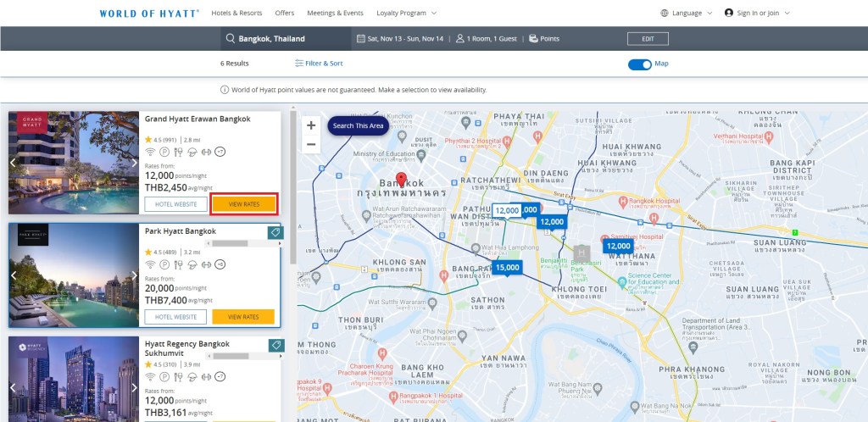Screen dimensions: 868x422
Task: Click View Rates for Grand Hyatt Erawan
Action: point(244,204)
